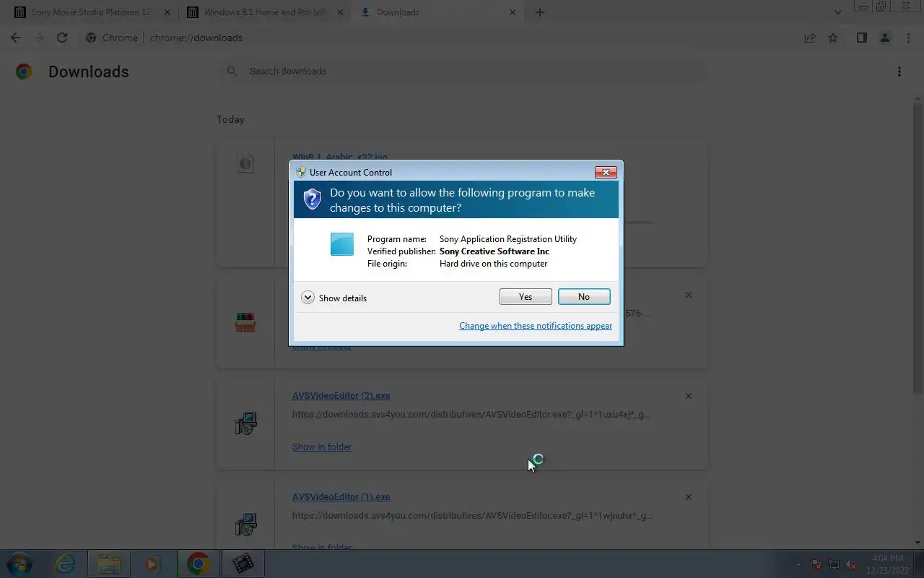Image resolution: width=924 pixels, height=578 pixels.
Task: Open the Windows Start menu
Action: pos(19,564)
